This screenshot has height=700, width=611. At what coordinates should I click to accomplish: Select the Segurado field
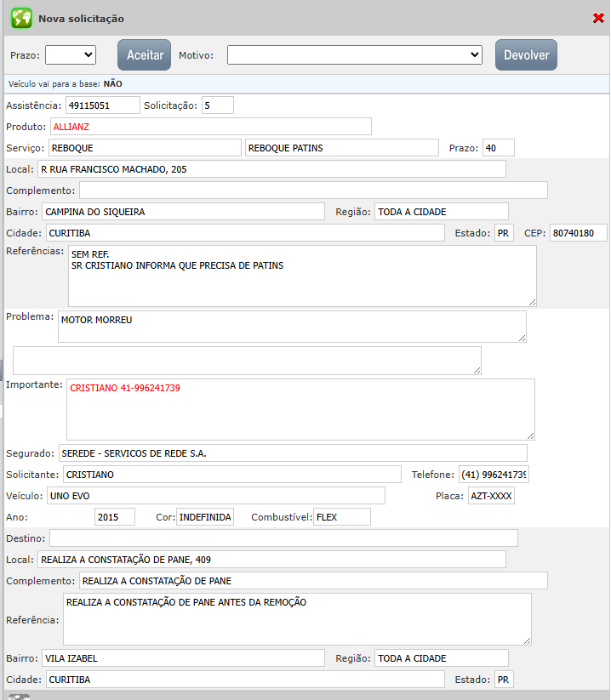point(292,453)
